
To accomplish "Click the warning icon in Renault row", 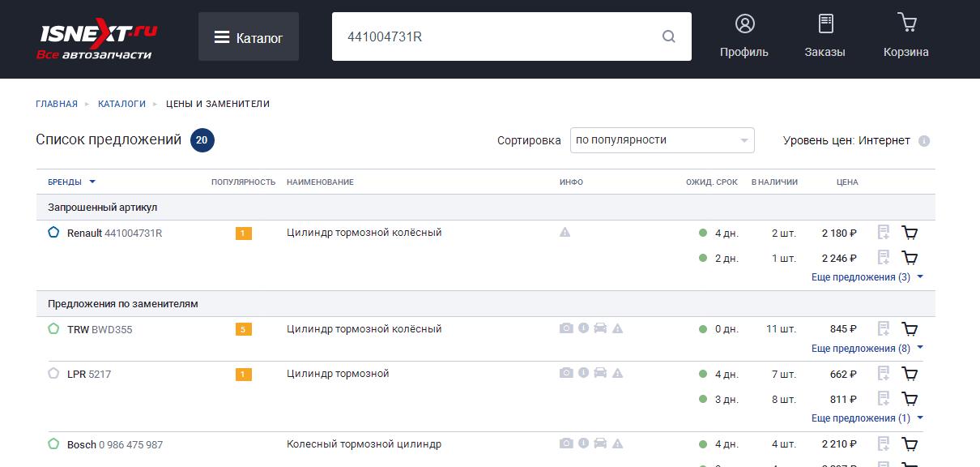I will (565, 233).
